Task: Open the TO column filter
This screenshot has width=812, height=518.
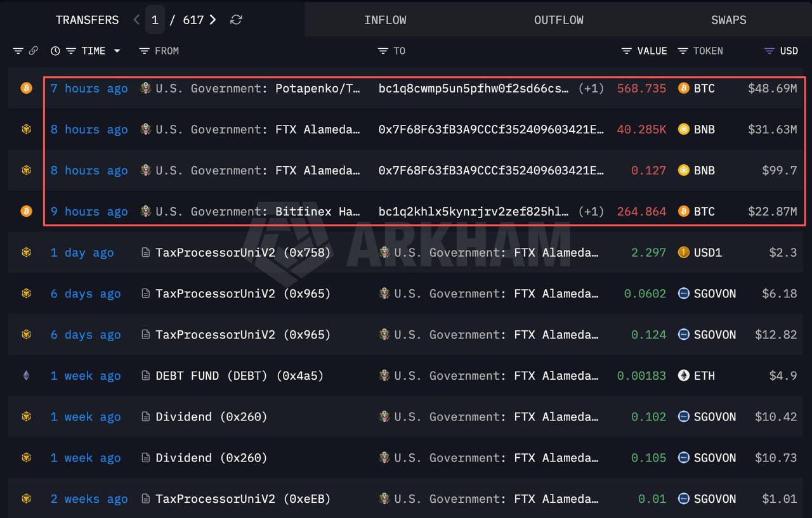Action: [383, 51]
